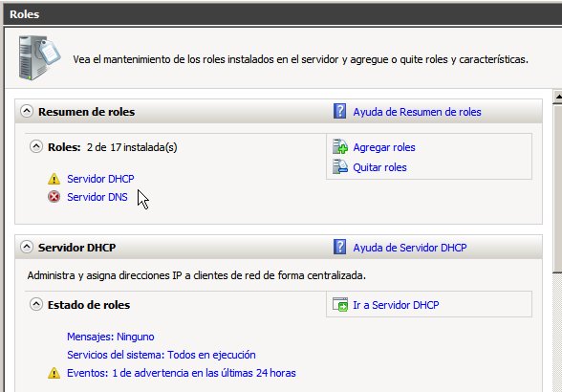Click the warning icon next to Eventos
Screen dimensions: 562x392
pos(54,373)
